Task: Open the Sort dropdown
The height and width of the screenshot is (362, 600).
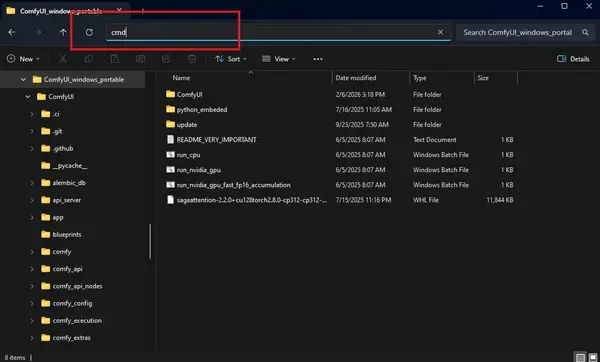Action: point(231,59)
